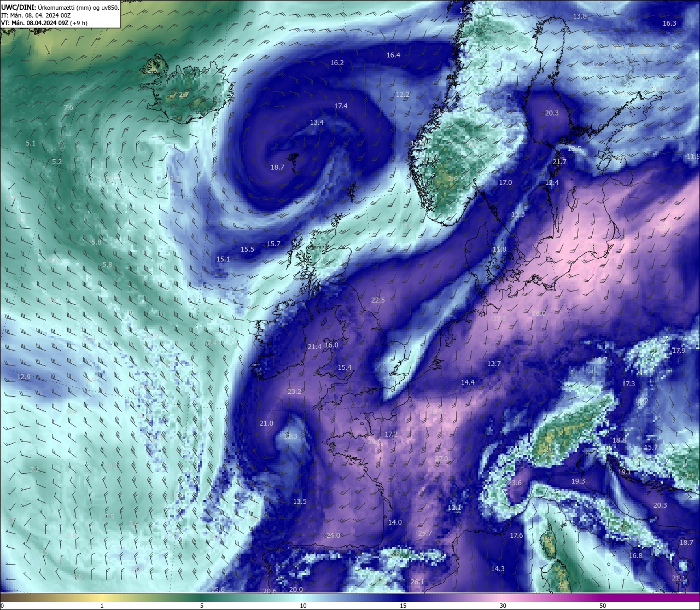
Task: Click the 13.8 value at the top right
Action: pos(580,16)
